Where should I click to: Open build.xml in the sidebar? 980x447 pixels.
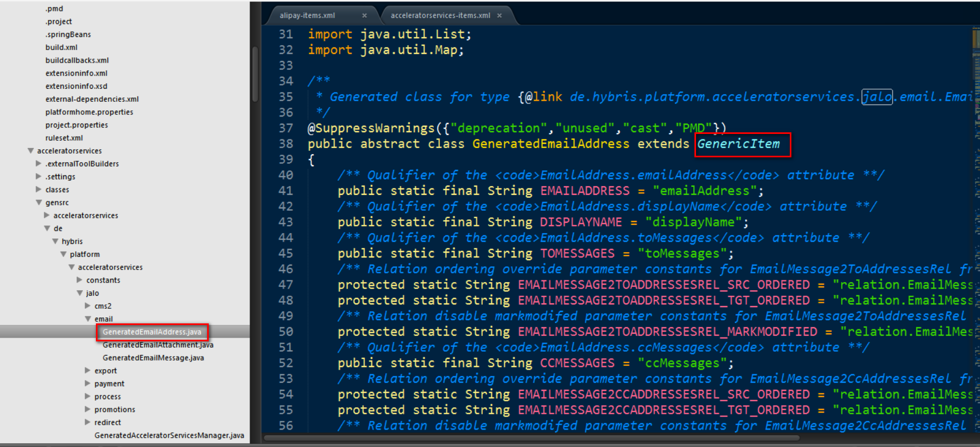point(61,47)
